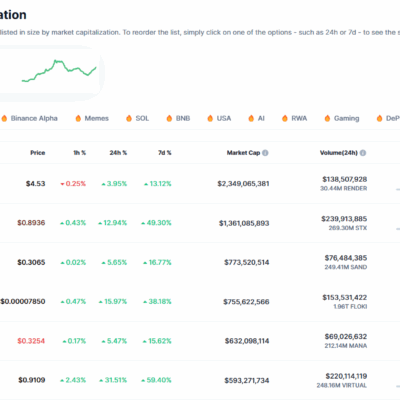This screenshot has width=400, height=400.
Task: Click the flame icon beside BNB
Action: pyautogui.click(x=169, y=118)
